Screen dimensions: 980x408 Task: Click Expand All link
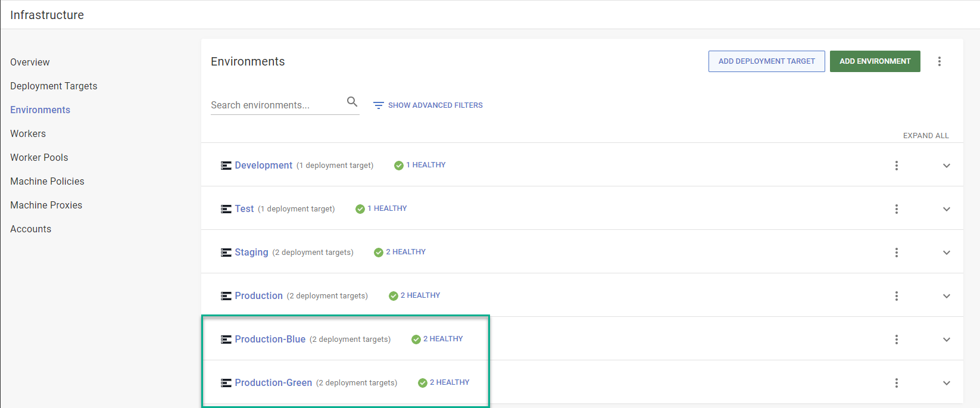point(926,136)
